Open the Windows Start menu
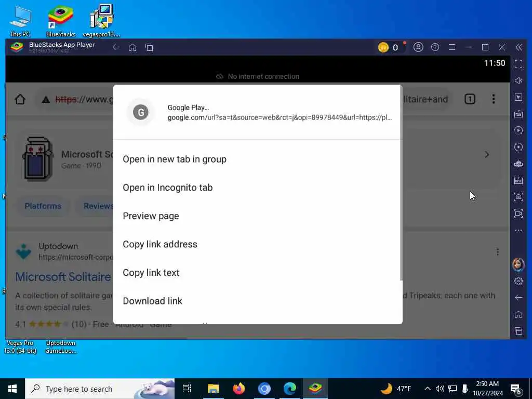The height and width of the screenshot is (399, 532). [x=12, y=389]
